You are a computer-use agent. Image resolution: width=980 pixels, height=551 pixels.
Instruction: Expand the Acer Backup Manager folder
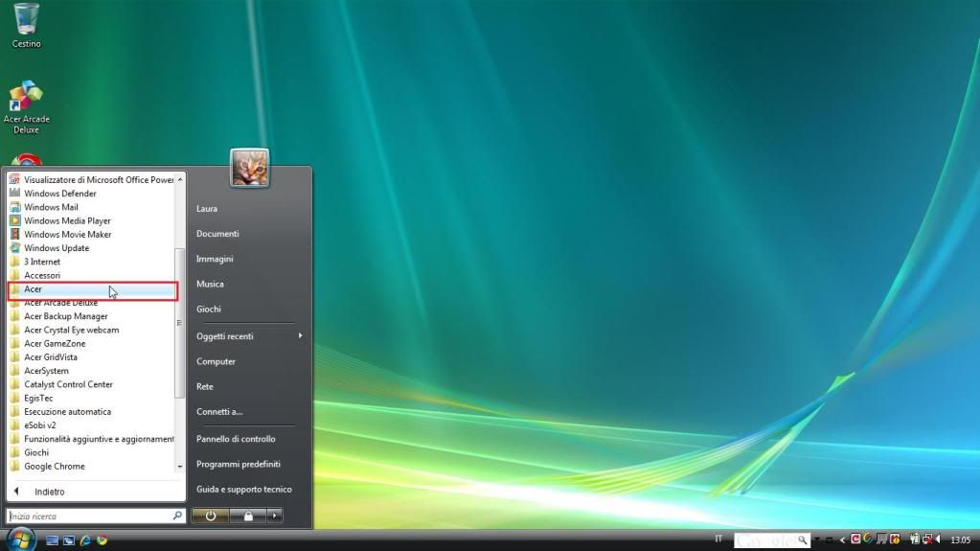click(x=91, y=316)
